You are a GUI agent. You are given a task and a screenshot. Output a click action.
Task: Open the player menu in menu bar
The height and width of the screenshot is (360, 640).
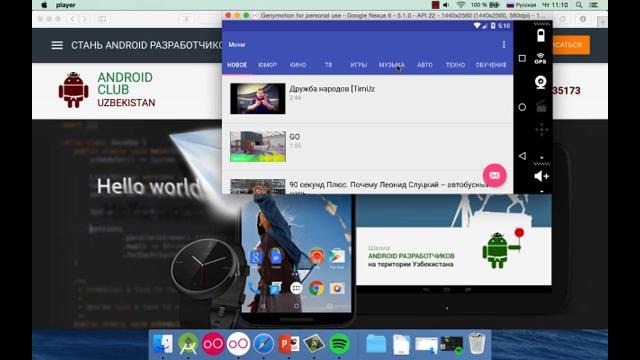[x=66, y=5]
